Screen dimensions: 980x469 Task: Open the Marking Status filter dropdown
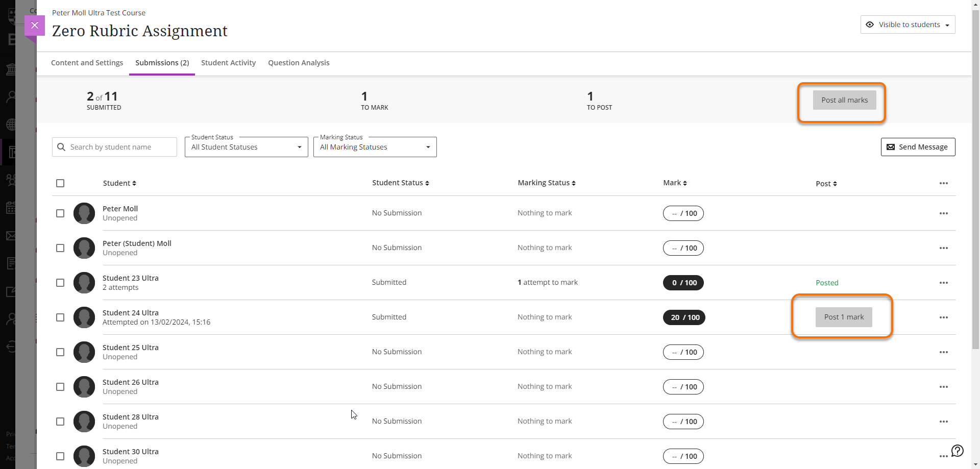[375, 147]
